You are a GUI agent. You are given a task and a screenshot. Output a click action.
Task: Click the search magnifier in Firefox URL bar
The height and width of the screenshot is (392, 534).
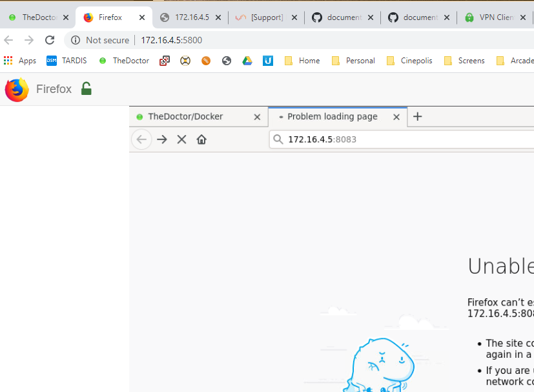tap(278, 139)
